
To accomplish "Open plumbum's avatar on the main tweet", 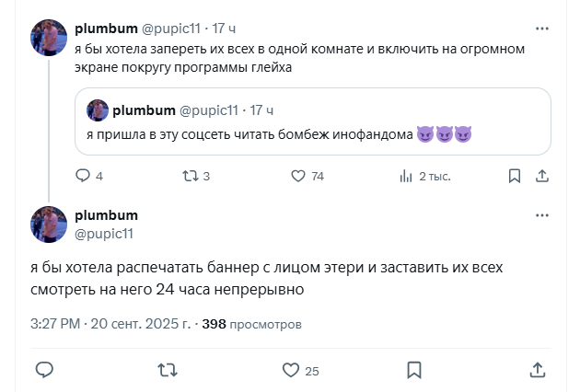I will click(x=48, y=224).
